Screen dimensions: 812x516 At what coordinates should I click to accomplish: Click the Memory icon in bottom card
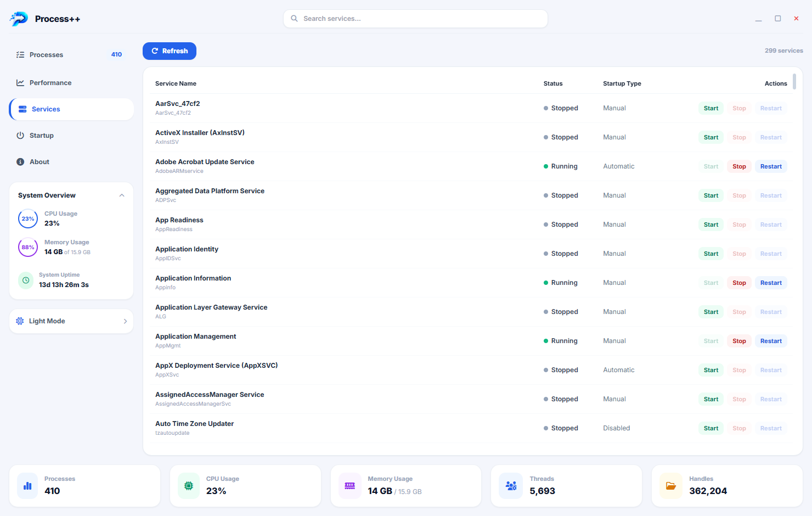pos(349,486)
